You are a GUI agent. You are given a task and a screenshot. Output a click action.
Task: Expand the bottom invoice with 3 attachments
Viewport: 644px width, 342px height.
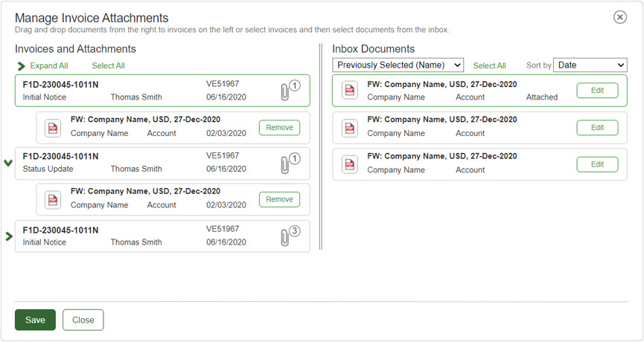tap(9, 236)
